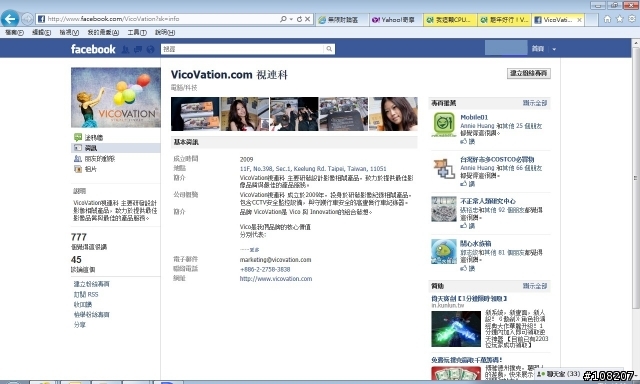640x384 pixels.
Task: Open Facebook messages icon
Action: pyautogui.click(x=138, y=49)
